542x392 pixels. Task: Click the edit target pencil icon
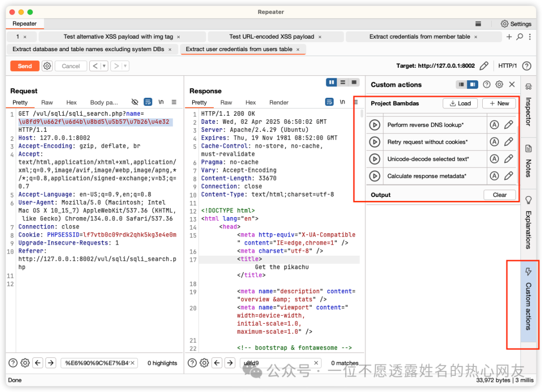coord(484,66)
